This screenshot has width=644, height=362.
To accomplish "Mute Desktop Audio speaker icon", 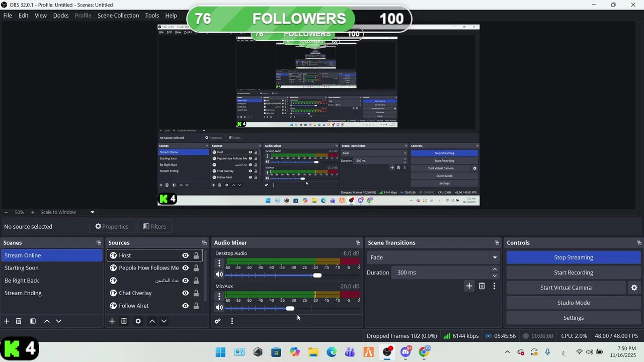I will point(219,275).
